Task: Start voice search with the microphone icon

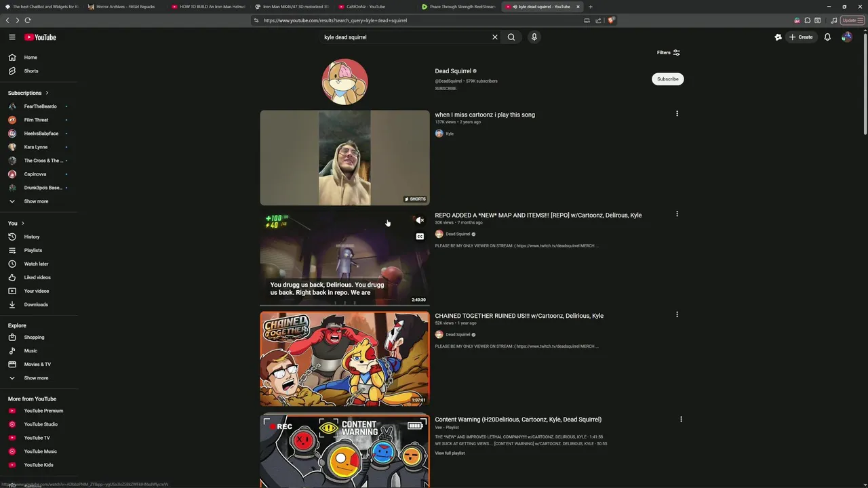Action: [x=534, y=37]
